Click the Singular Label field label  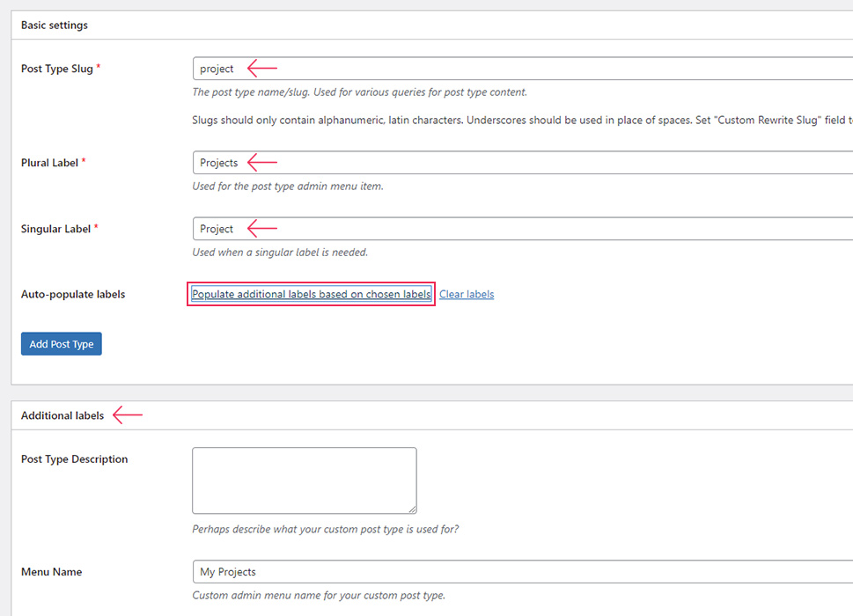coord(56,229)
